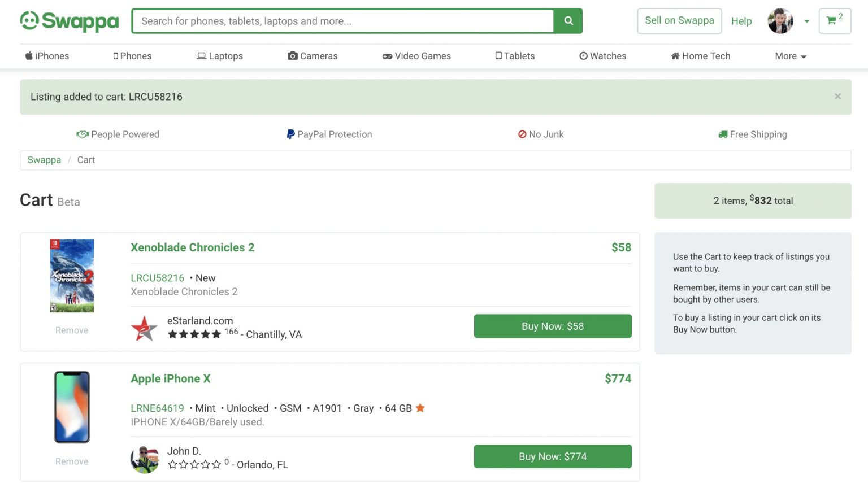Open the profile dropdown arrow
The image size is (868, 501).
click(806, 23)
